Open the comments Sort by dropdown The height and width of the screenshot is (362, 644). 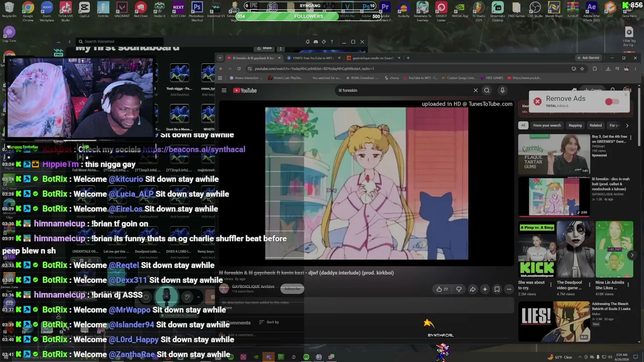pos(269,322)
